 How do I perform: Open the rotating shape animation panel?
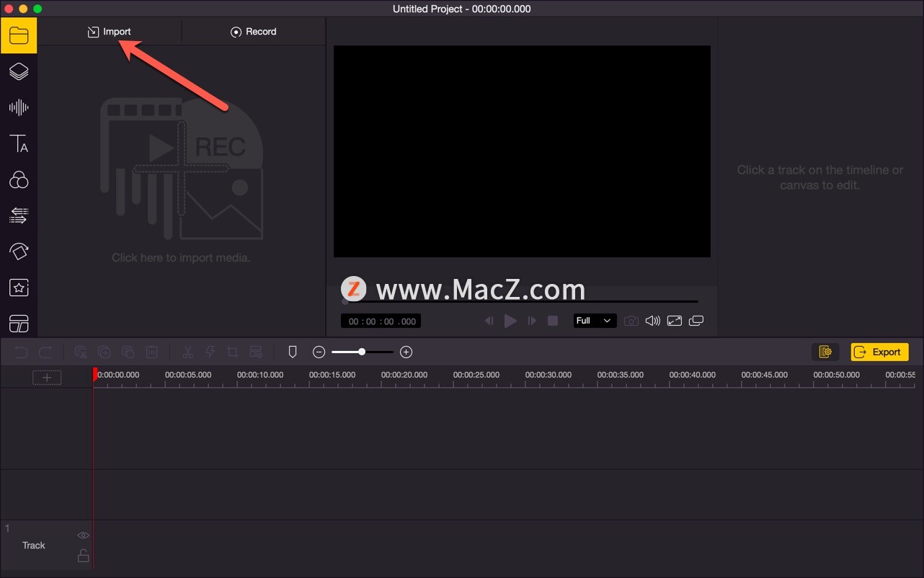click(19, 252)
